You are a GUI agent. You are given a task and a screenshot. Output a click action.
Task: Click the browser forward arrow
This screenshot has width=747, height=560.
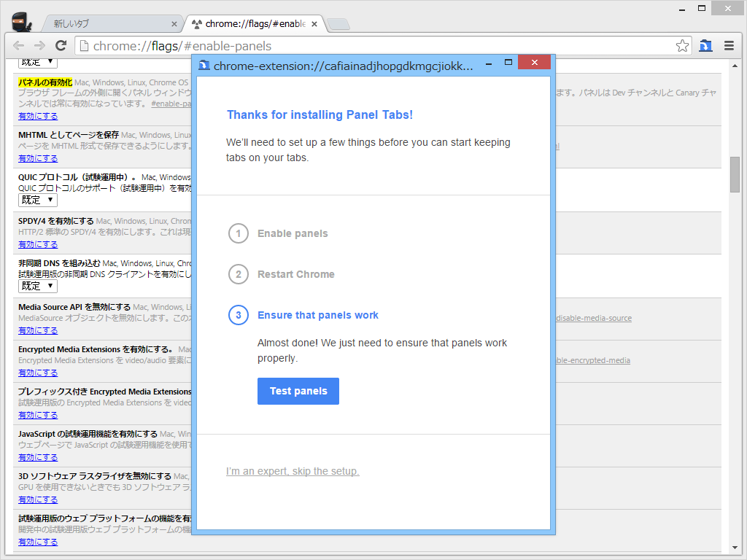coord(39,46)
